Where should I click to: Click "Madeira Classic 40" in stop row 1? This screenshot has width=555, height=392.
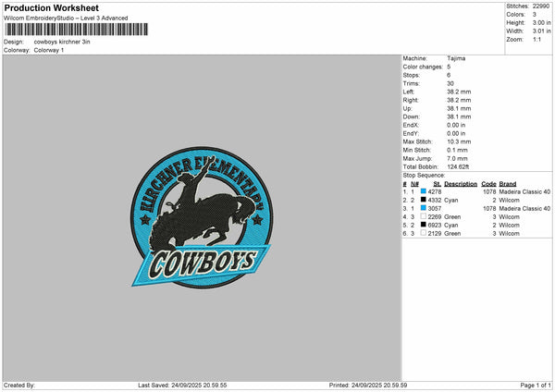524,191
